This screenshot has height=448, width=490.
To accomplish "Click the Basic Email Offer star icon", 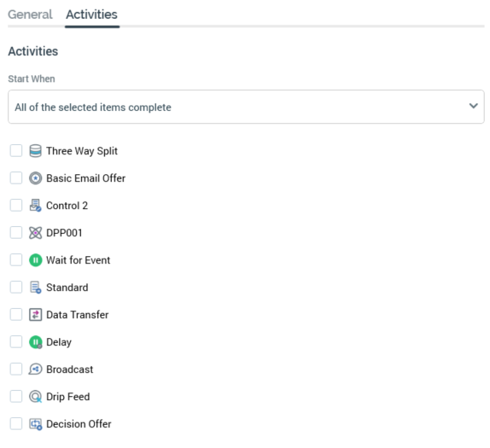I will 35,178.
